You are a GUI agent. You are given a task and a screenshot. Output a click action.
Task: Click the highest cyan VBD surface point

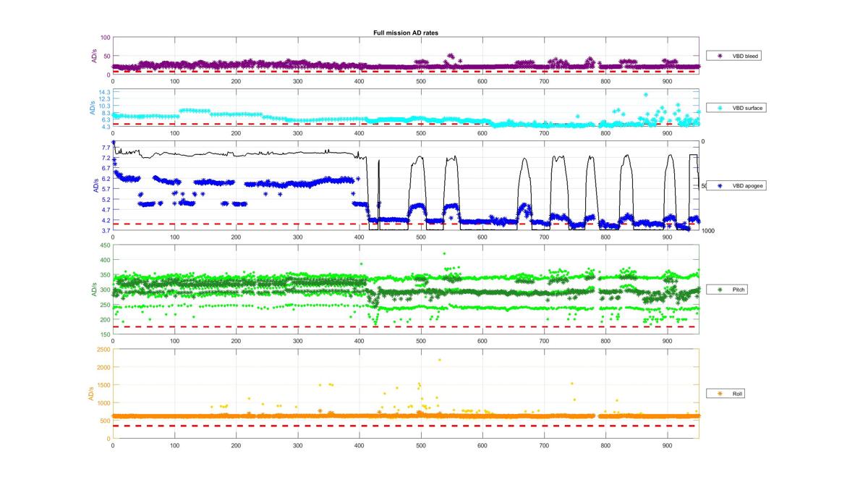point(646,95)
